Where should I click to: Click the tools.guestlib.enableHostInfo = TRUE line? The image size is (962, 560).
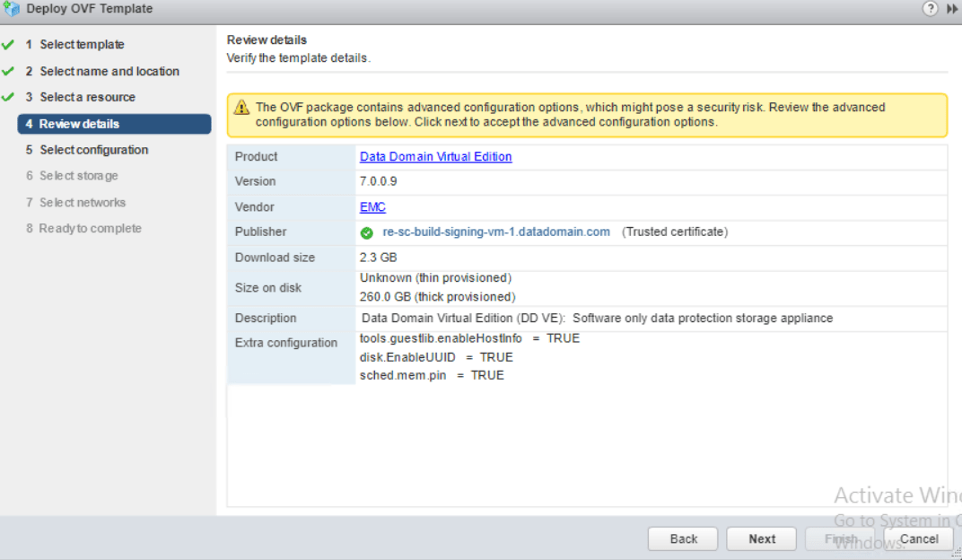click(469, 338)
